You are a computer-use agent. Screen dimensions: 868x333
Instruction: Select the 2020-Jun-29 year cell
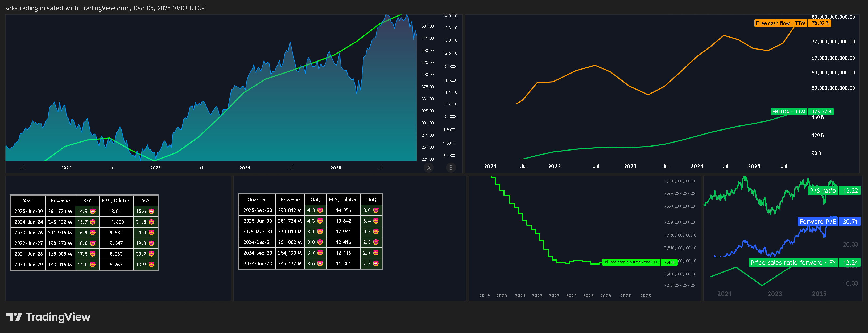coord(28,265)
